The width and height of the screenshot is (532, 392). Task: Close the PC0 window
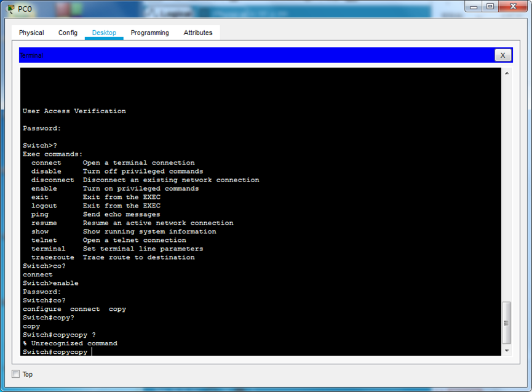click(514, 6)
